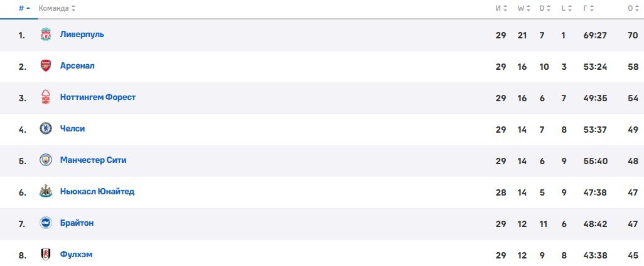Click the Fulham club crest icon
Screen dimensions: 644x266
[x=45, y=255]
